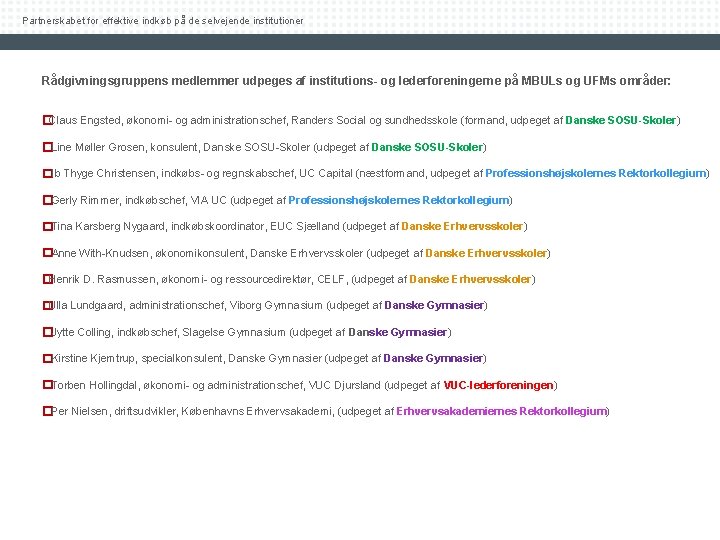Click the bullet before Ib Thyge Christensen
This screenshot has height=540, width=720.
48,174
